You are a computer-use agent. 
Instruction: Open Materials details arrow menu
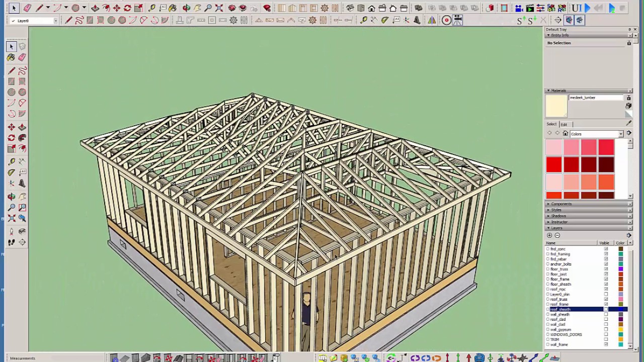pos(628,133)
